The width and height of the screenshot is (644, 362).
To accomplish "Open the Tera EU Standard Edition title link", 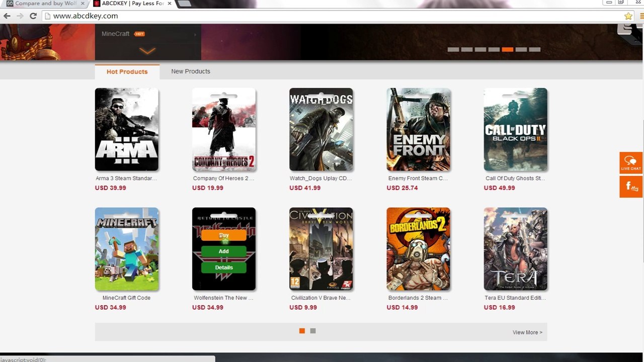I will click(515, 298).
